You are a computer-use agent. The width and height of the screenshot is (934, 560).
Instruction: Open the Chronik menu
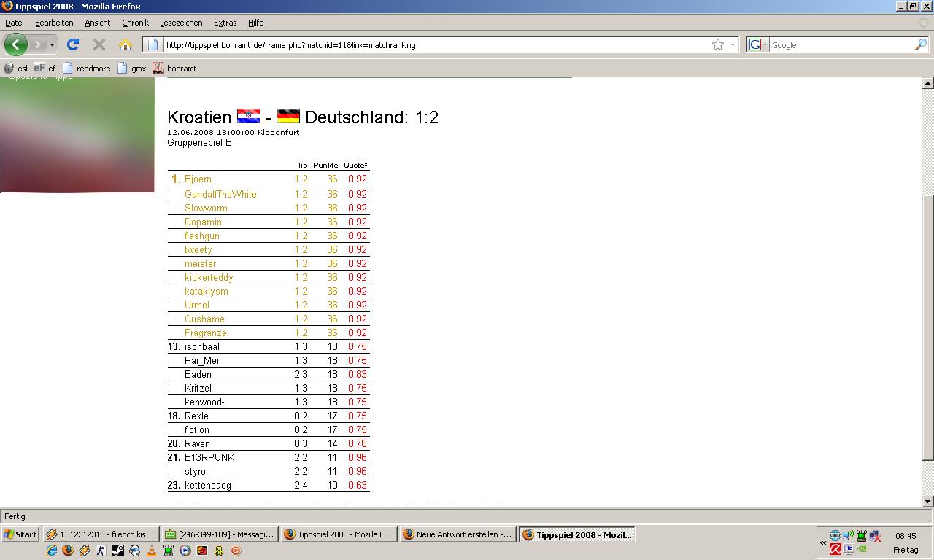coord(135,23)
